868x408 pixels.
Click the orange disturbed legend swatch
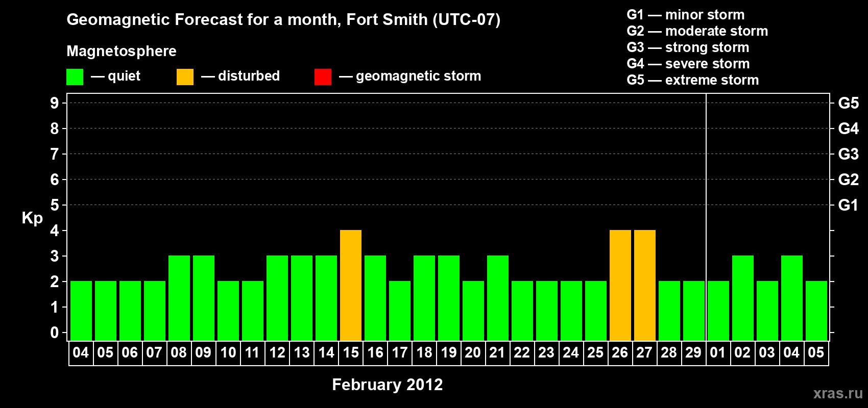point(185,77)
